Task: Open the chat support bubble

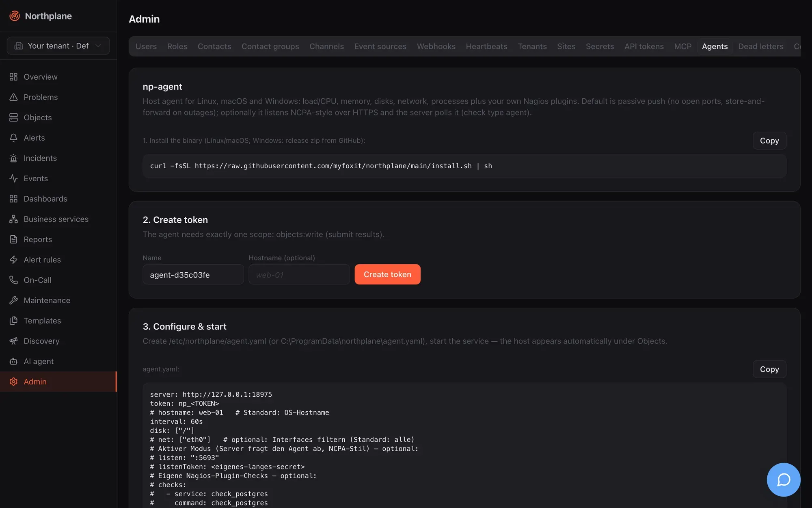Action: [783, 480]
